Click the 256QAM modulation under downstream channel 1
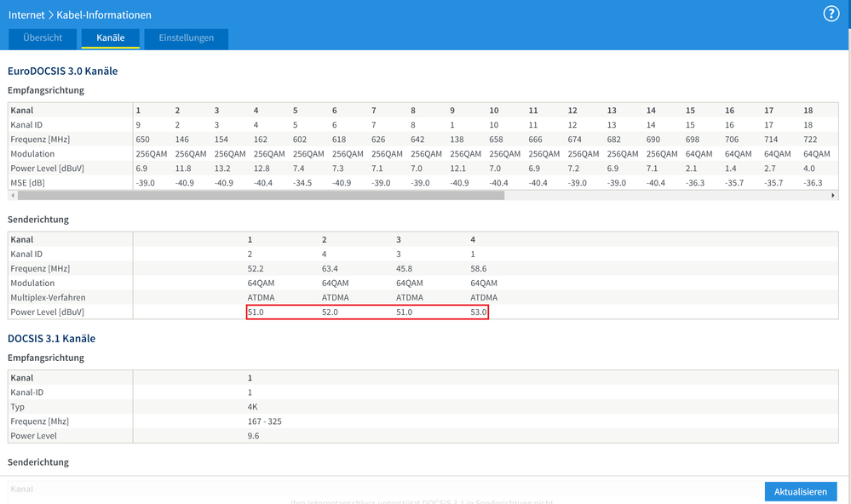Viewport: 851px width, 504px height. click(x=152, y=154)
